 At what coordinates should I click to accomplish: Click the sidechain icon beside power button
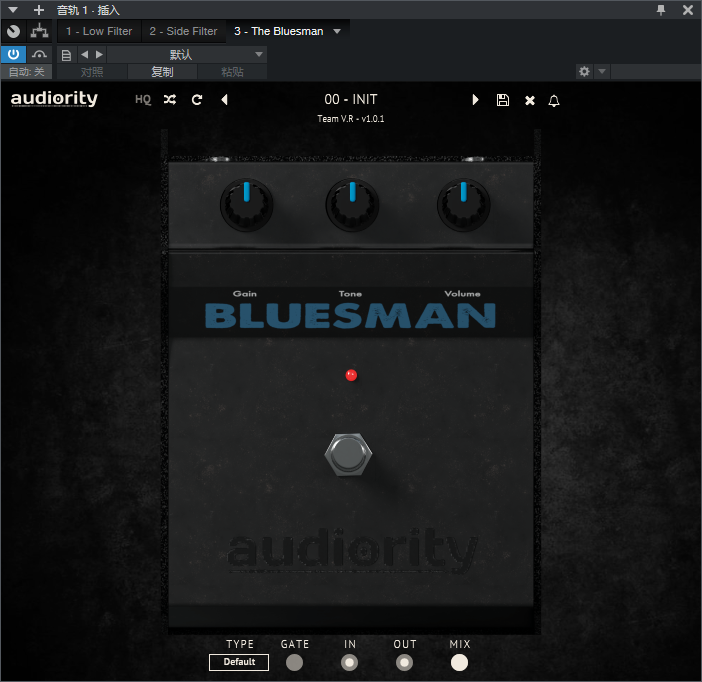click(x=39, y=55)
